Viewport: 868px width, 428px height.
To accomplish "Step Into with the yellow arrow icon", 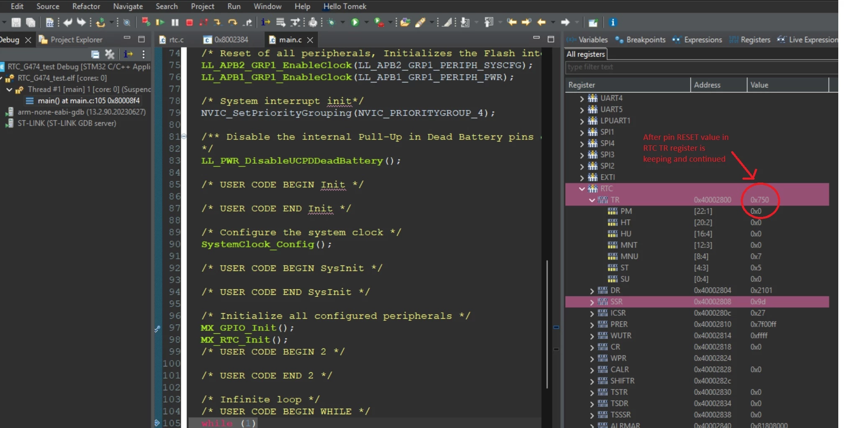I will point(218,22).
